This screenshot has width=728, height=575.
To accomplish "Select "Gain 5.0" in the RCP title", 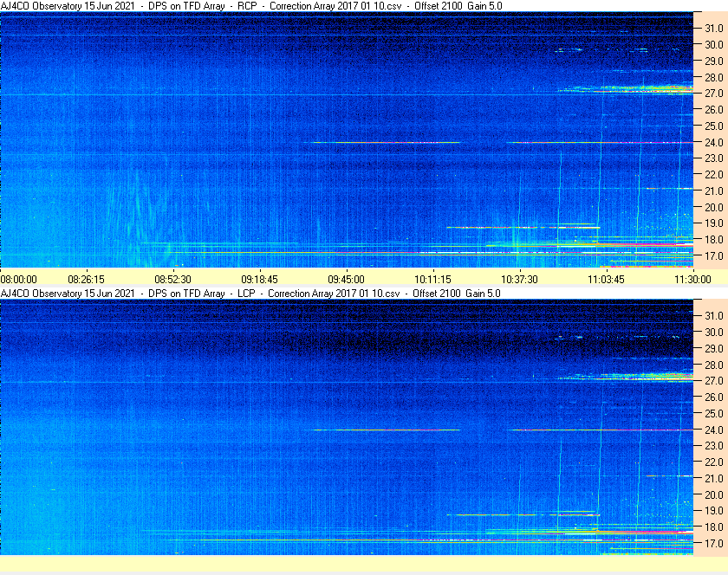I will pyautogui.click(x=485, y=6).
